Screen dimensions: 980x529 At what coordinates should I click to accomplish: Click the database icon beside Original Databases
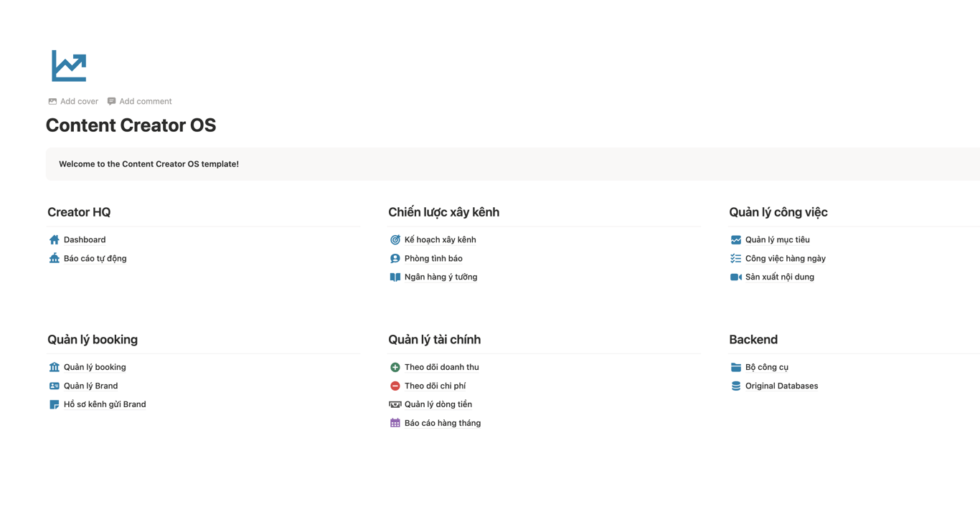point(736,386)
